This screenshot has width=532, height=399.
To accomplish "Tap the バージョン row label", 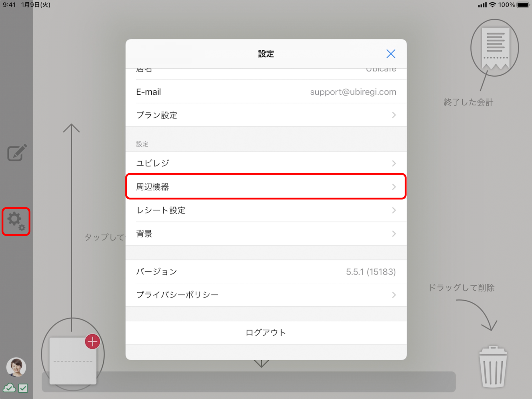I will pyautogui.click(x=157, y=272).
